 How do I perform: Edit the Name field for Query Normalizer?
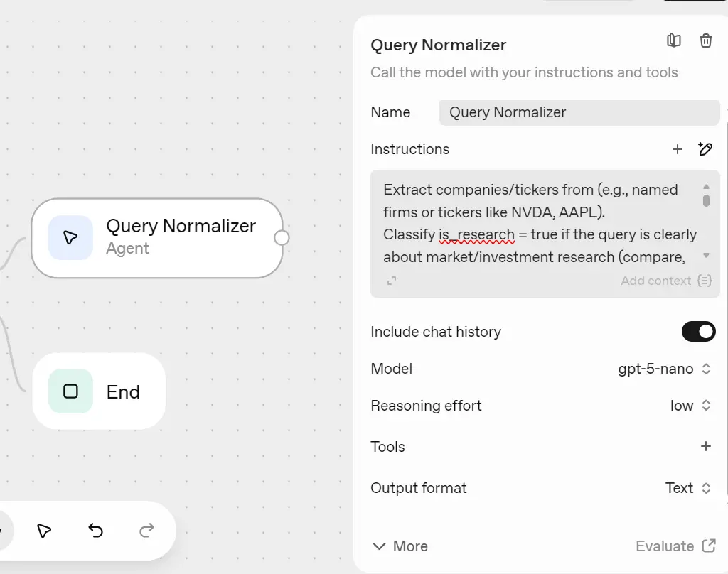579,112
